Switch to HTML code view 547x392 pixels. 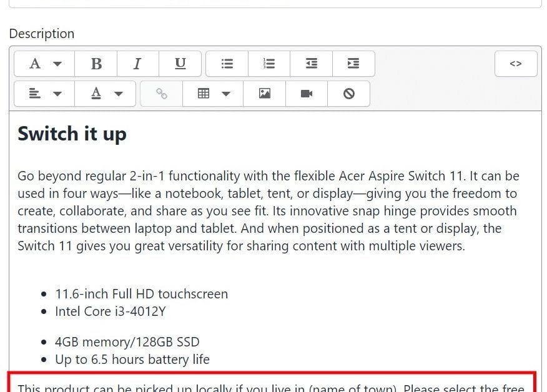click(x=516, y=64)
